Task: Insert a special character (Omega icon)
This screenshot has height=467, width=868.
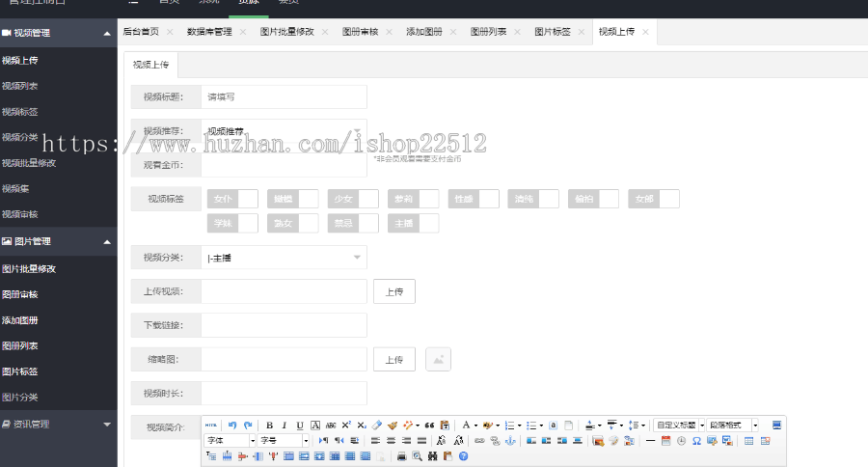Action: 697,440
